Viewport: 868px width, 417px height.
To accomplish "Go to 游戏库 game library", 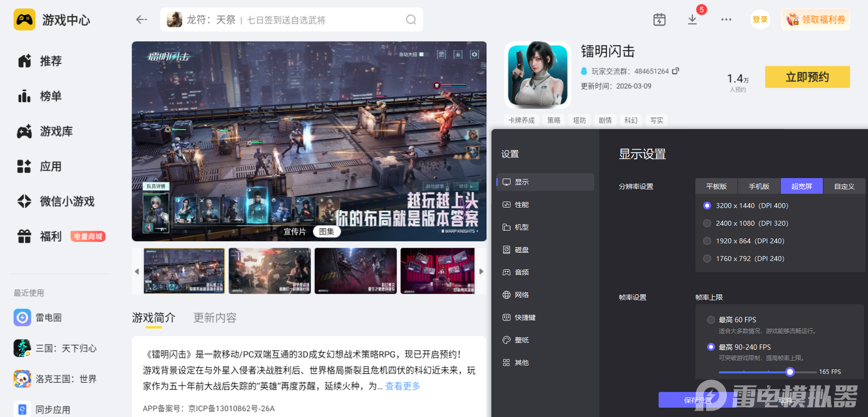I will [x=45, y=131].
